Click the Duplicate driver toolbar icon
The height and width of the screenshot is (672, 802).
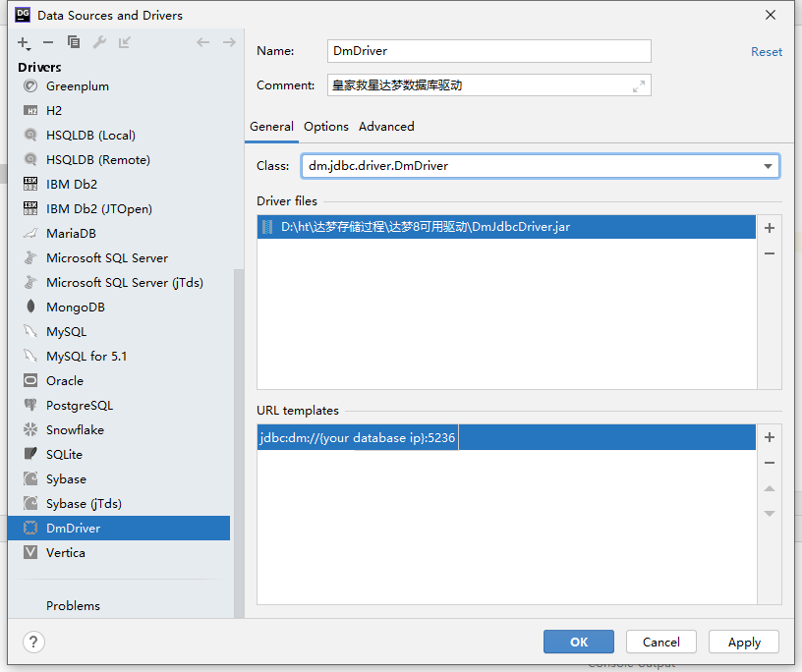tap(74, 42)
